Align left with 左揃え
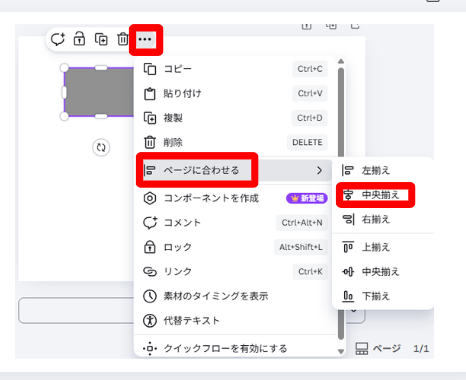Viewport: 466px width, 380px height. (383, 170)
